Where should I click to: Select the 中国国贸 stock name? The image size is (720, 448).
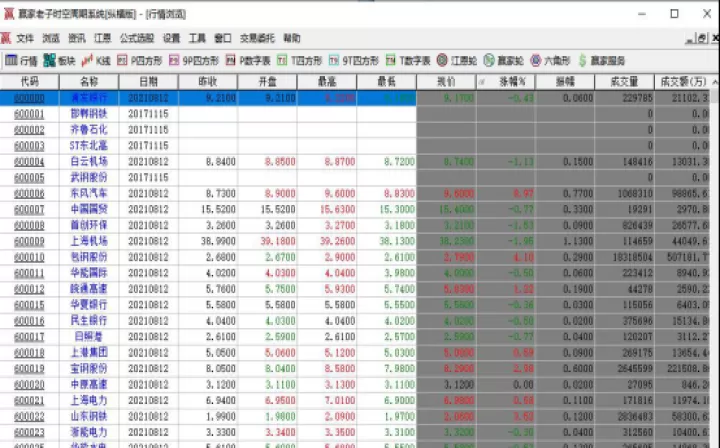coord(89,209)
